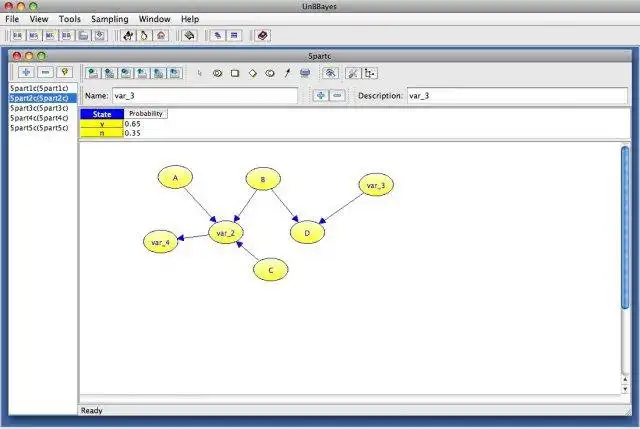Image resolution: width=640 pixels, height=429 pixels.
Task: Select the diamond decision node tool
Action: (x=253, y=73)
